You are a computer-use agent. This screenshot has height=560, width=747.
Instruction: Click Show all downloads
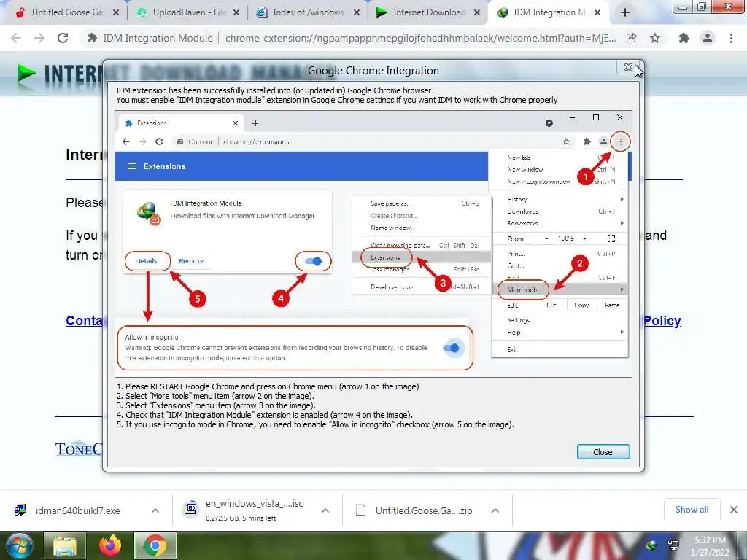pos(692,510)
